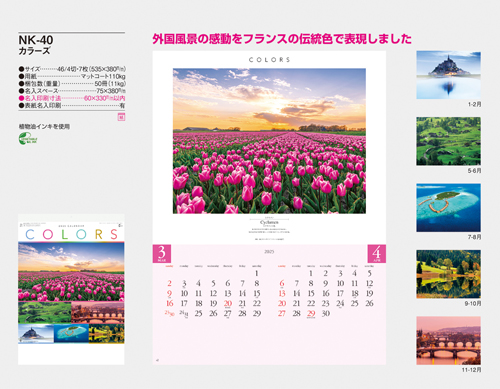Click the '5-6月' caption
Screen dimensions: 500x389
[474, 171]
